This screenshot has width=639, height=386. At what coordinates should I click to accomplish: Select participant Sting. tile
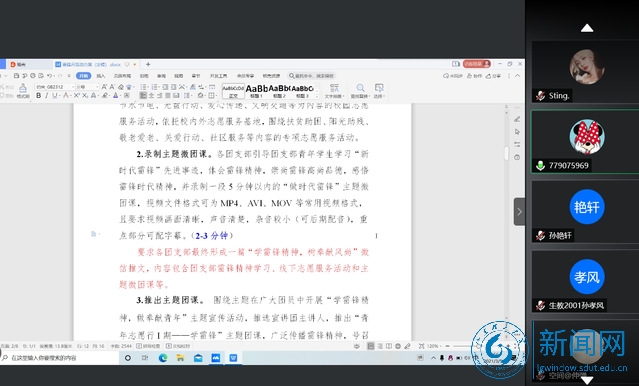pos(585,72)
